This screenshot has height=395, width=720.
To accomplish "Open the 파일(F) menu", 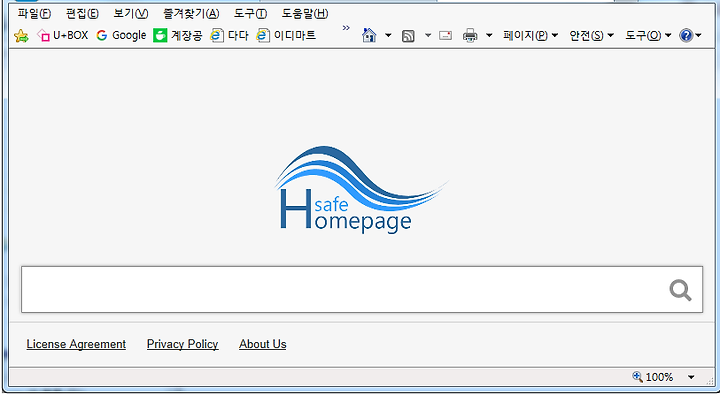I will click(x=34, y=14).
